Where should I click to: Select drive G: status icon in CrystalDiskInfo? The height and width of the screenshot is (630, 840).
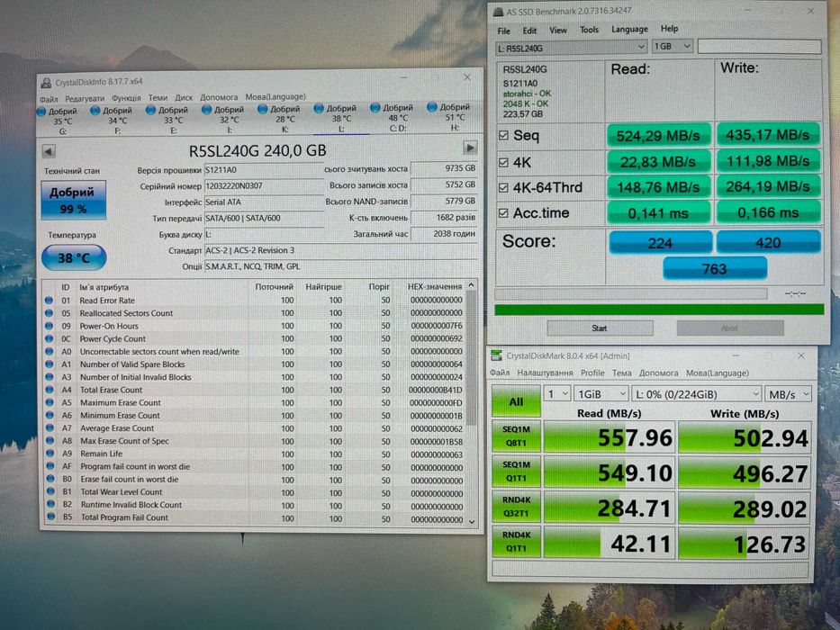[x=41, y=112]
